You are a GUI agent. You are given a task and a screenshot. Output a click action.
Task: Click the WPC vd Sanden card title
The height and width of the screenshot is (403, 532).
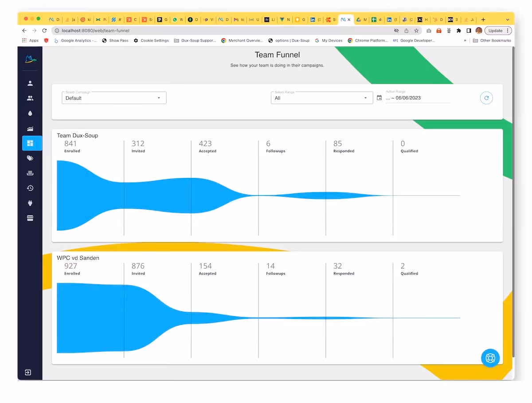78,258
